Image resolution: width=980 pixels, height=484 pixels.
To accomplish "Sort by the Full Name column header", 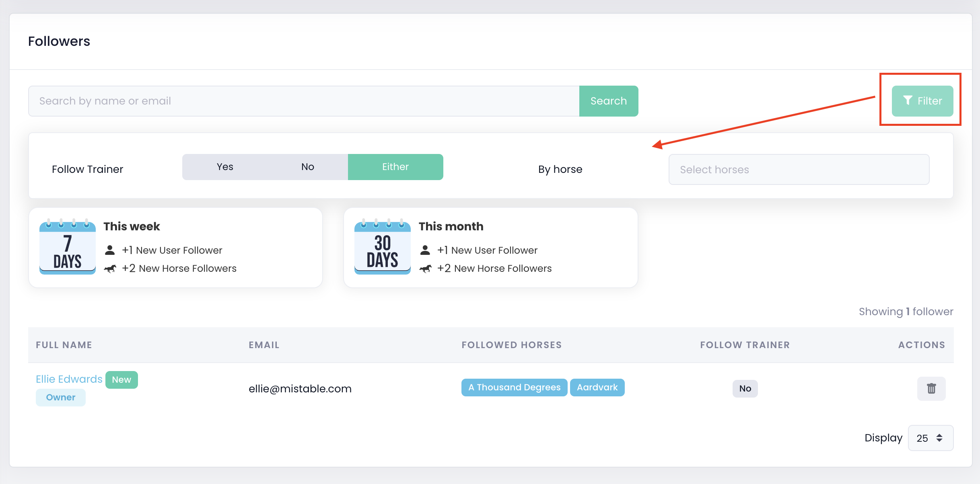I will click(x=64, y=345).
